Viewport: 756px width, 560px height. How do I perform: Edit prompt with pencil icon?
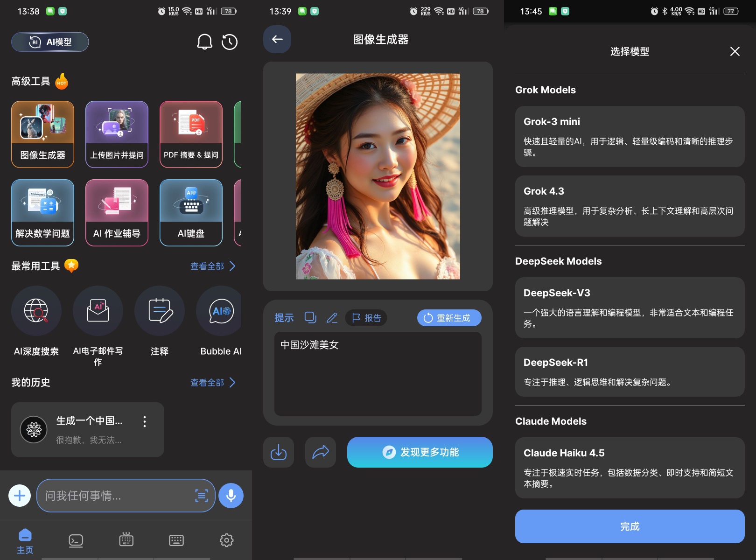(x=332, y=318)
